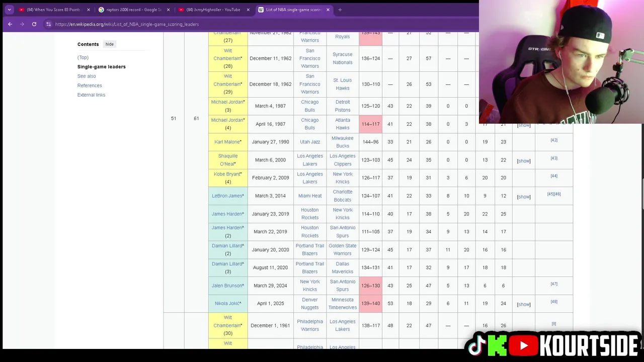
Task: Close the raptors 2006 record Google tab
Action: [x=168, y=10]
